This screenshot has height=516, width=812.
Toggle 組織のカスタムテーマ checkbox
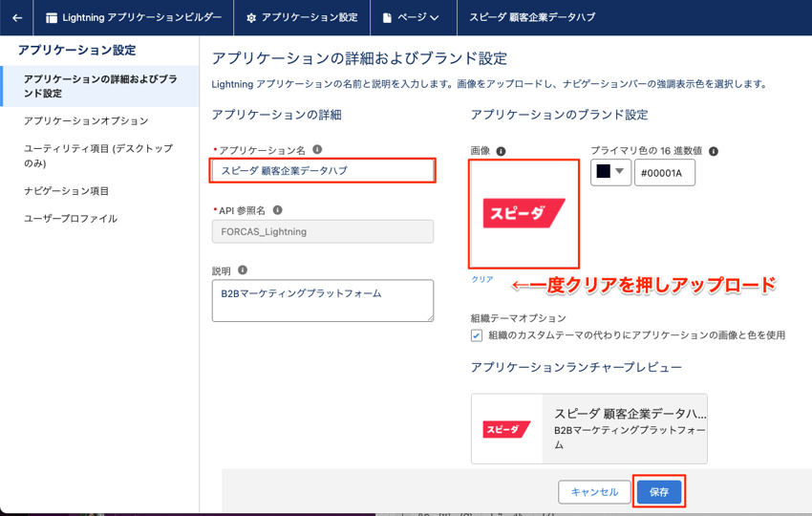(477, 335)
